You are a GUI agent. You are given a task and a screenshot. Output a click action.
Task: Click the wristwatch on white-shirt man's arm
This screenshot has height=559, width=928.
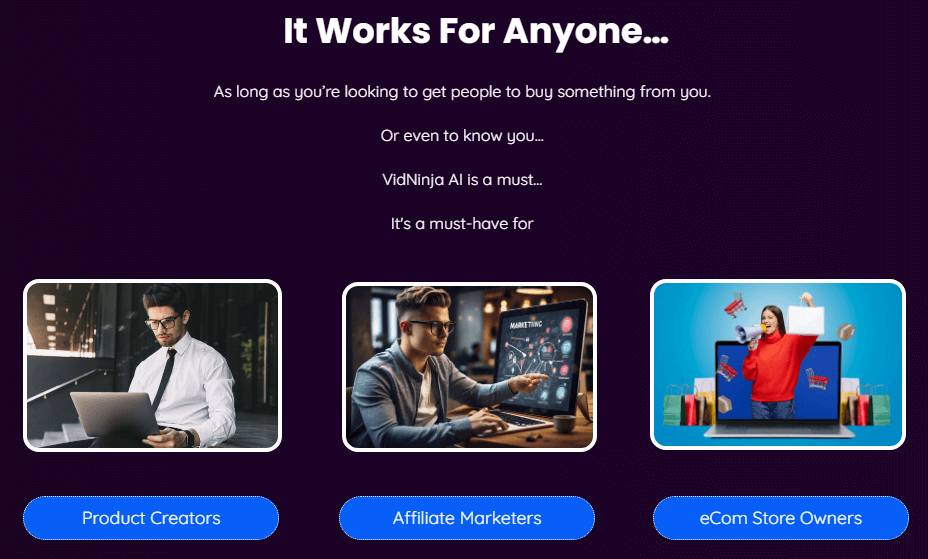click(x=189, y=438)
